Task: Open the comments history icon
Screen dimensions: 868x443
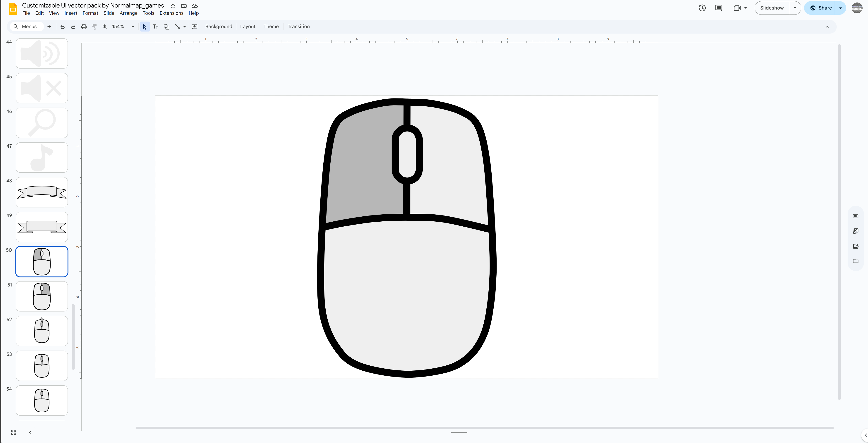Action: [719, 8]
